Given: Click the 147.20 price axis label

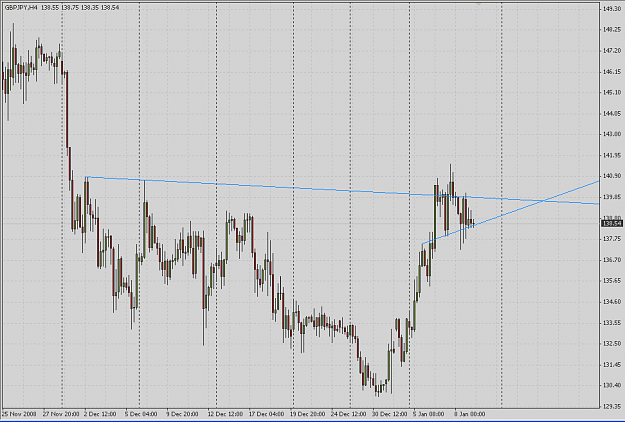Looking at the screenshot, I should point(612,51).
